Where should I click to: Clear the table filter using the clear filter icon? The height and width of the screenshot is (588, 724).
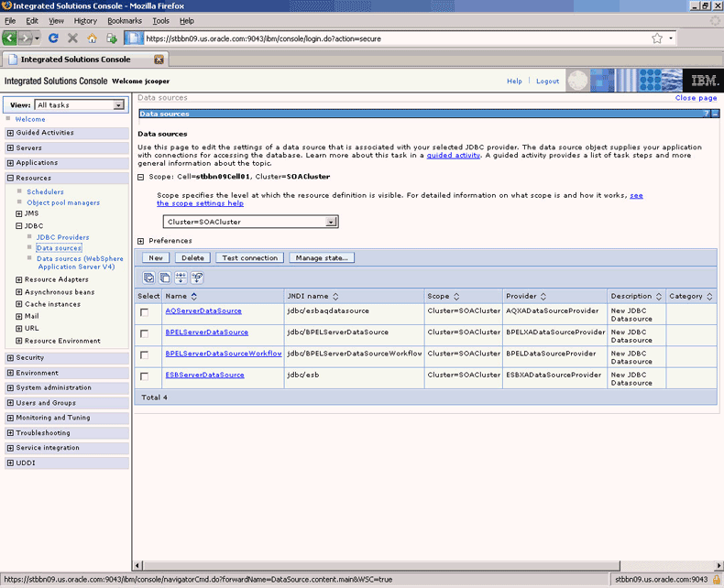[197, 278]
